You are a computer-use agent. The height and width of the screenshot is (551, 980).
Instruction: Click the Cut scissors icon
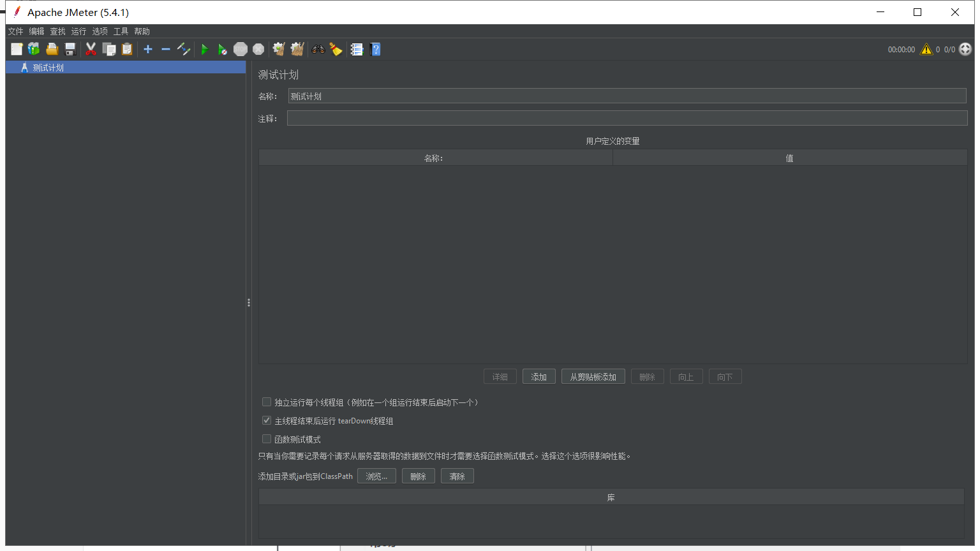91,49
